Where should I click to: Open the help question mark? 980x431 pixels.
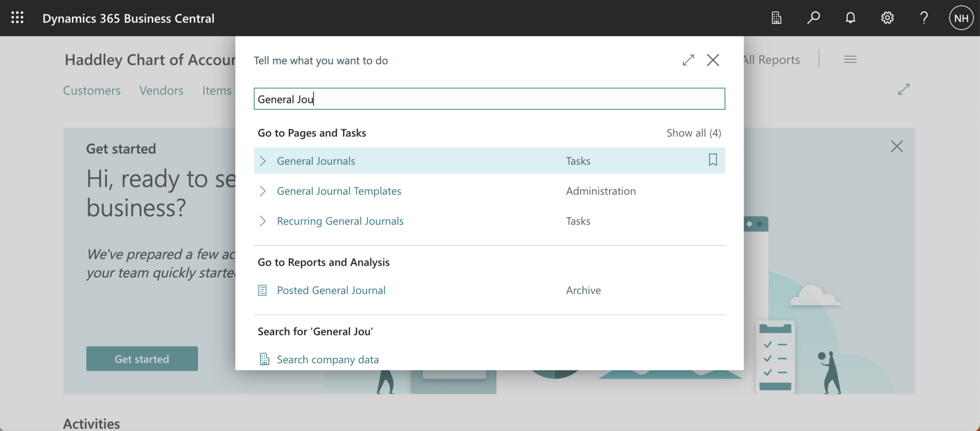tap(924, 18)
